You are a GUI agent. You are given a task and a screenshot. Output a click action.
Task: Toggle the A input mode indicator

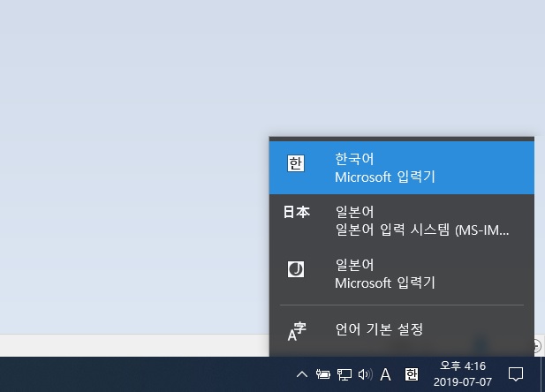[x=385, y=374]
